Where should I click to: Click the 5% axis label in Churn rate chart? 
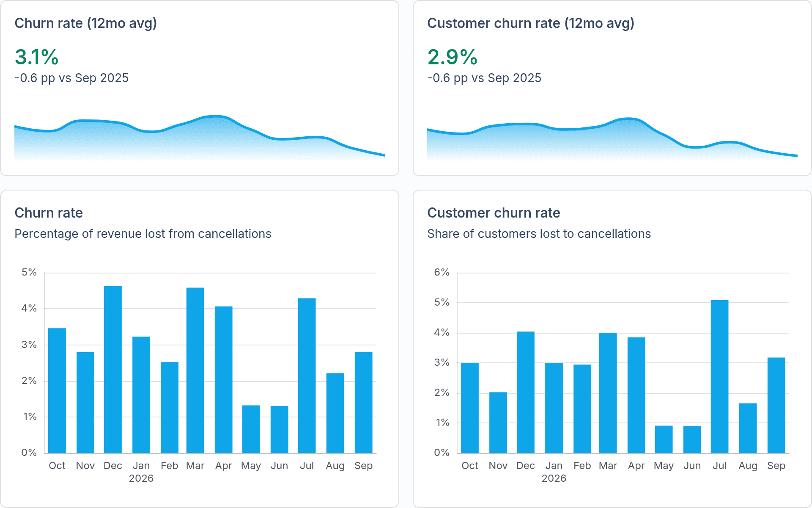29,272
